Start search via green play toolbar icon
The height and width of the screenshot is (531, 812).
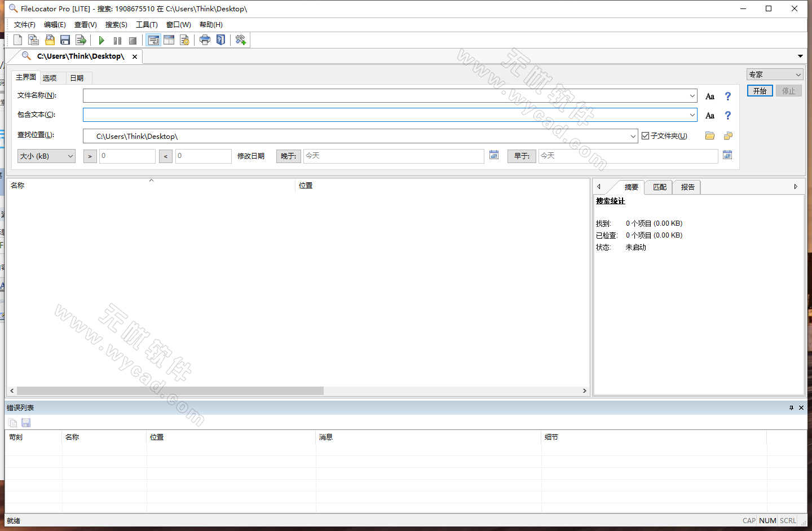point(101,40)
